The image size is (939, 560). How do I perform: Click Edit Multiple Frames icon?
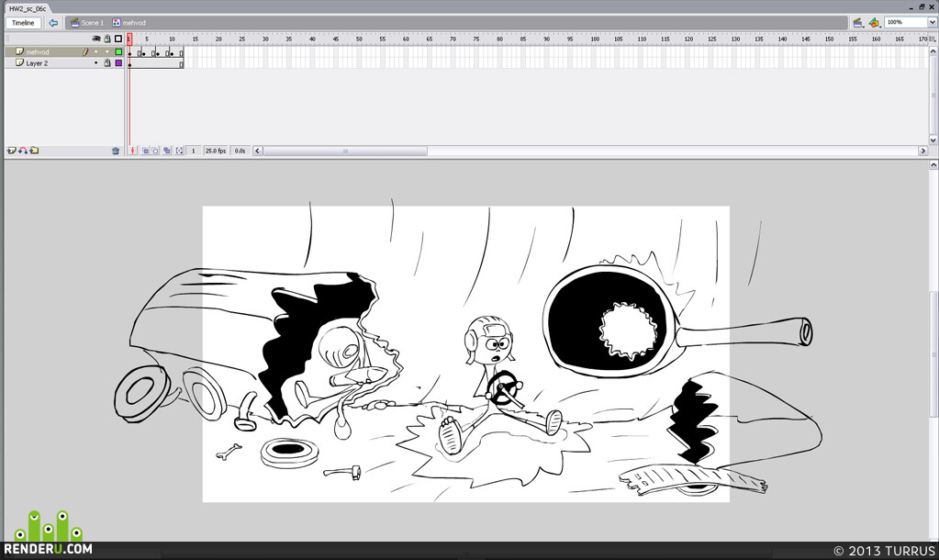click(167, 151)
